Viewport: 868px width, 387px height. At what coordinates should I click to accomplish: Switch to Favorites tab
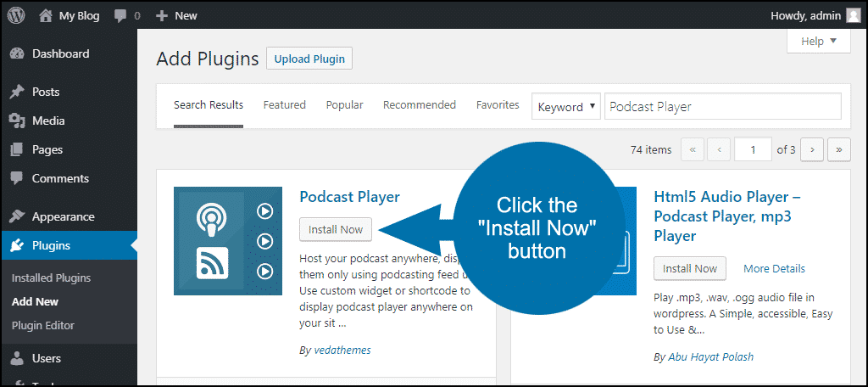pyautogui.click(x=498, y=104)
